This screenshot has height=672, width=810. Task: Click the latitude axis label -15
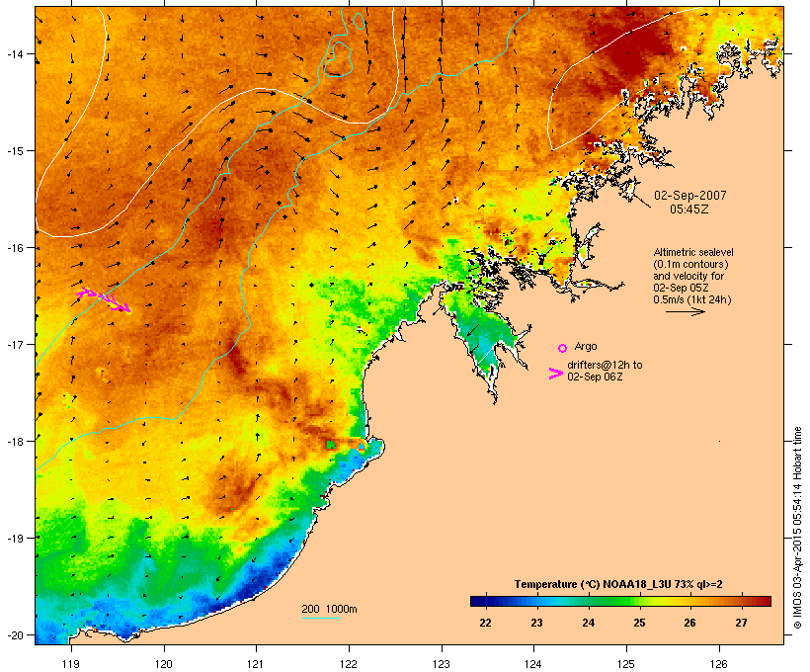tap(15, 151)
